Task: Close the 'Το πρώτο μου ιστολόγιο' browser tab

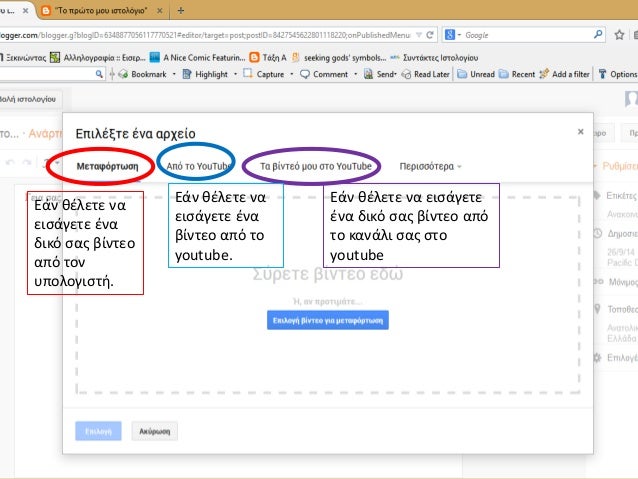Action: [x=160, y=11]
